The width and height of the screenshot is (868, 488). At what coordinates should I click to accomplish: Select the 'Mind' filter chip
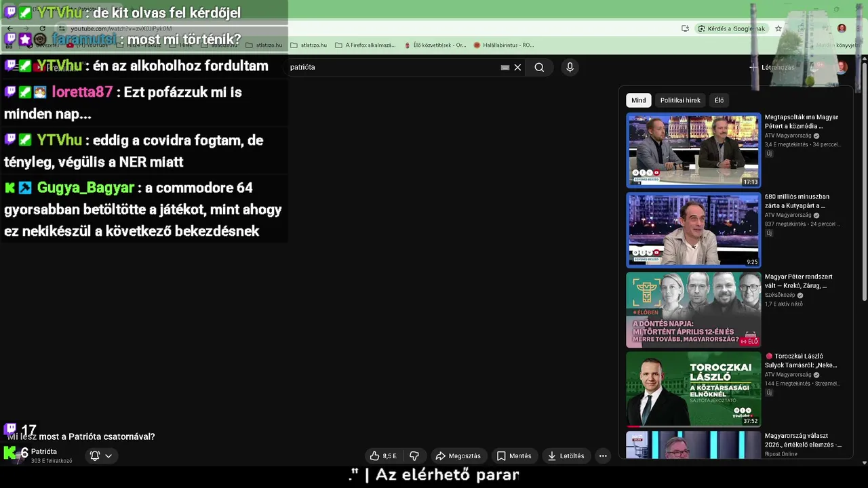pyautogui.click(x=639, y=100)
